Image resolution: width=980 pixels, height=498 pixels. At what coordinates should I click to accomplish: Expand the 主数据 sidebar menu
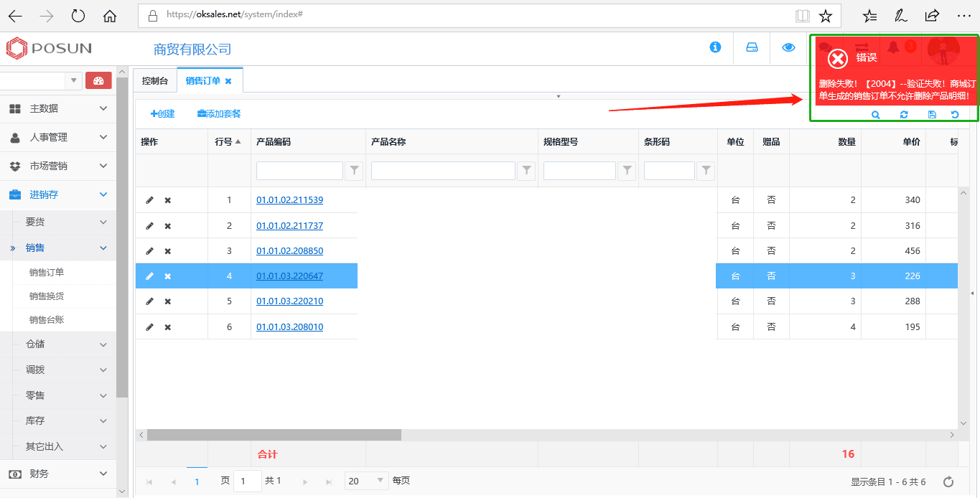click(57, 108)
